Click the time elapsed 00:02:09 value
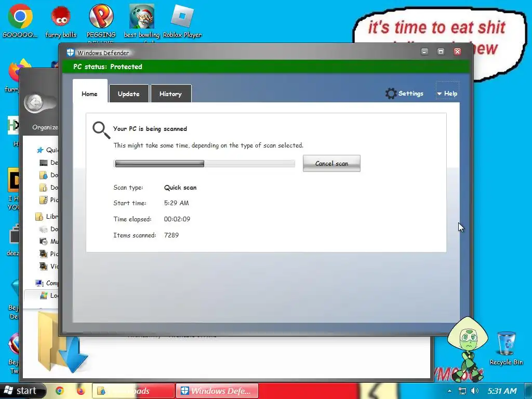The image size is (532, 399). pyautogui.click(x=177, y=219)
